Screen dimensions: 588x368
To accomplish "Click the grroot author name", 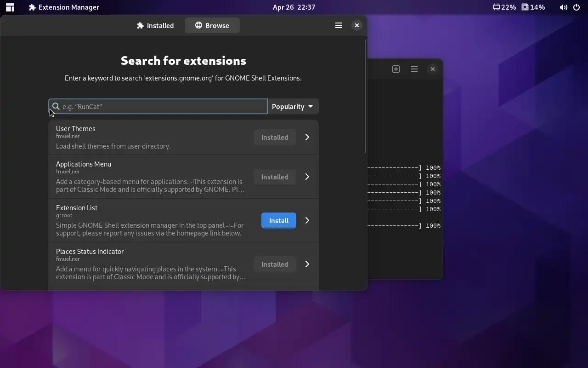I will 64,215.
